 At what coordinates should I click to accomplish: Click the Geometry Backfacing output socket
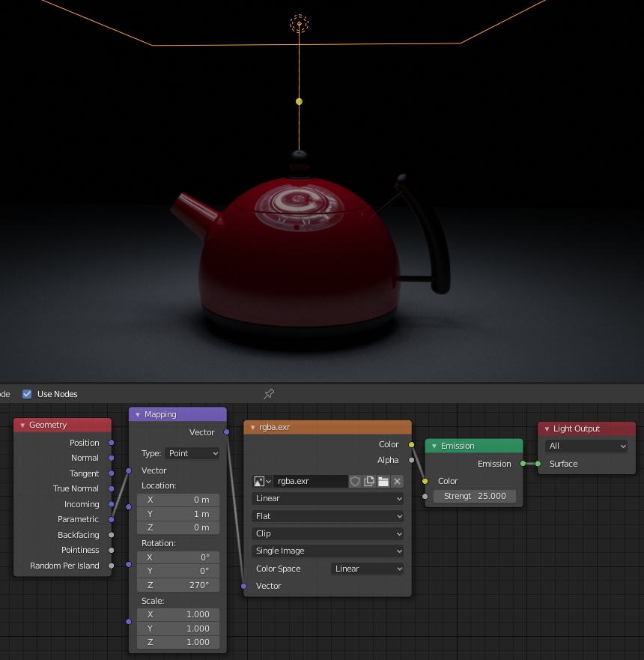click(x=112, y=535)
